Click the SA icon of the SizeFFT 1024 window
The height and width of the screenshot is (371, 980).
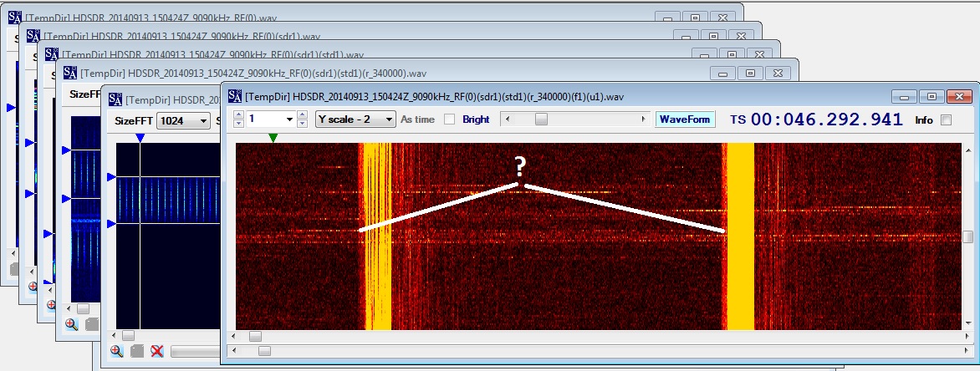pos(115,99)
